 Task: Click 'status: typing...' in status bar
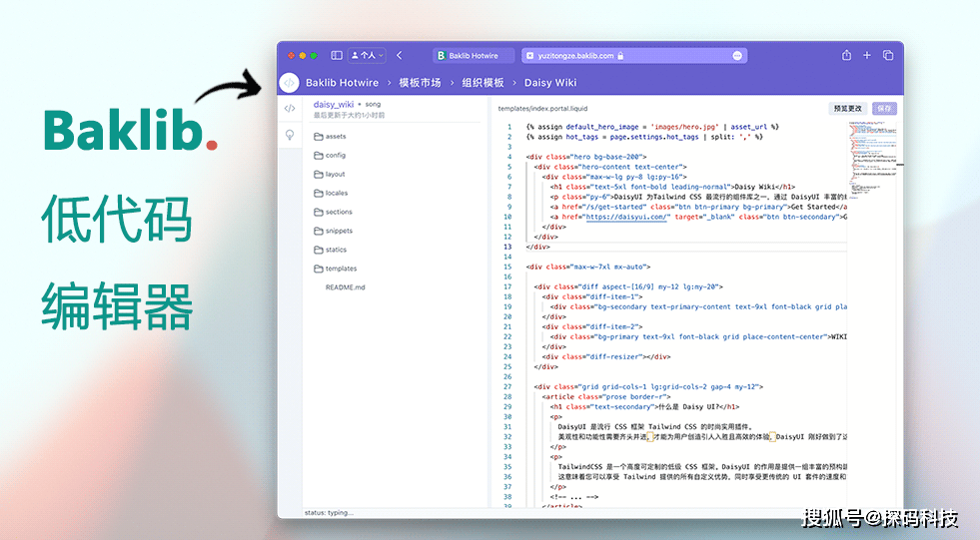coord(329,512)
